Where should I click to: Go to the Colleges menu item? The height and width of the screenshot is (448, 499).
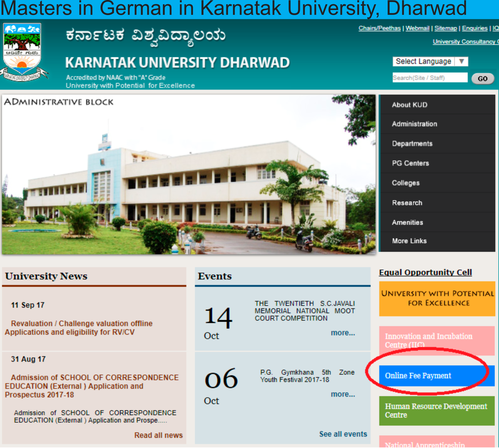(x=406, y=183)
